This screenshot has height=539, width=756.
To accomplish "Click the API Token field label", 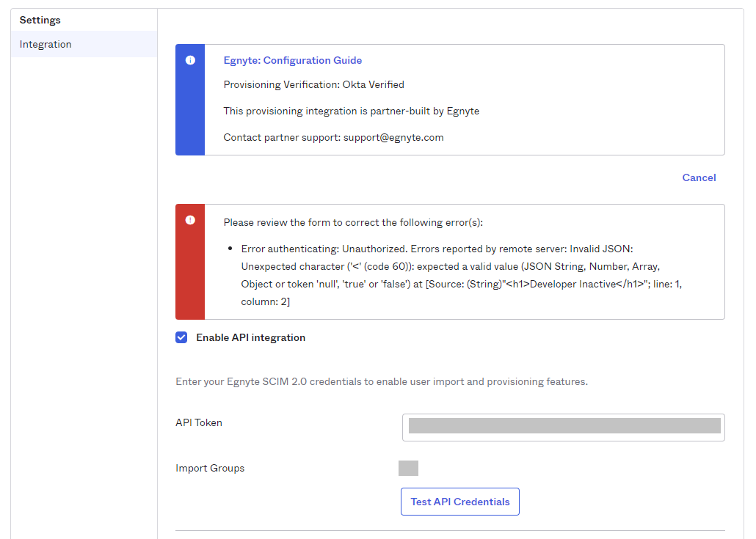I will tap(198, 422).
